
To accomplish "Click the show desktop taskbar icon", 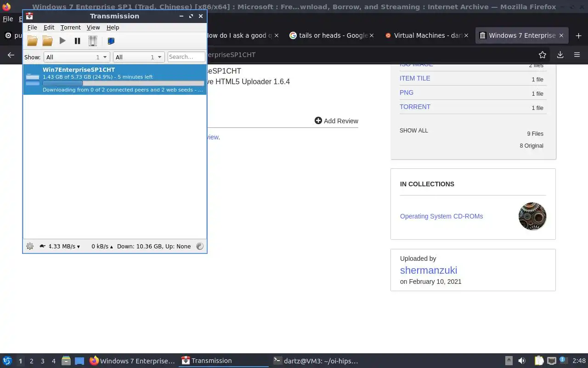I will pyautogui.click(x=79, y=361).
